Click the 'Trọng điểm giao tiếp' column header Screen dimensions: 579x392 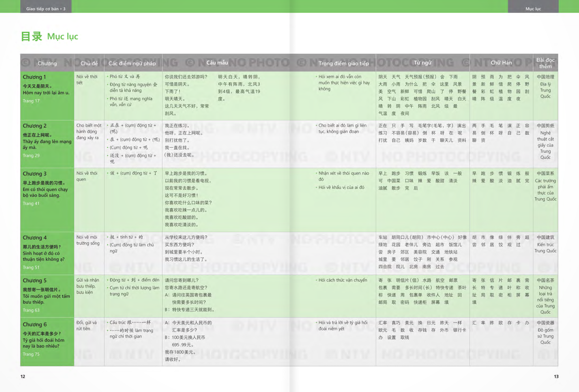(x=344, y=63)
